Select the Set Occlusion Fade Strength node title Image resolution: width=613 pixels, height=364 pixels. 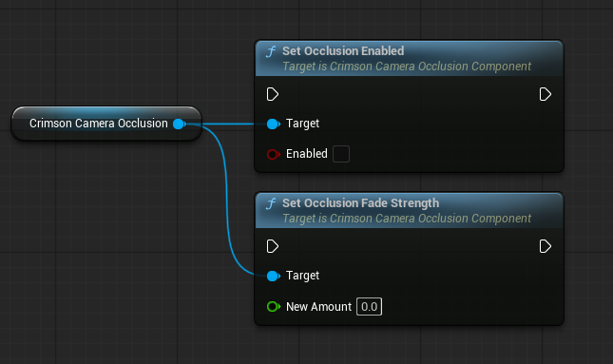coord(360,203)
